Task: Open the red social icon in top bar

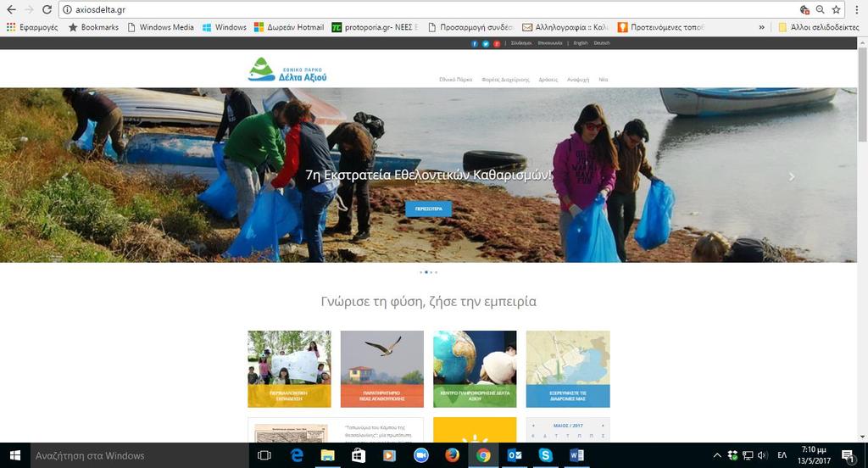Action: (x=497, y=43)
